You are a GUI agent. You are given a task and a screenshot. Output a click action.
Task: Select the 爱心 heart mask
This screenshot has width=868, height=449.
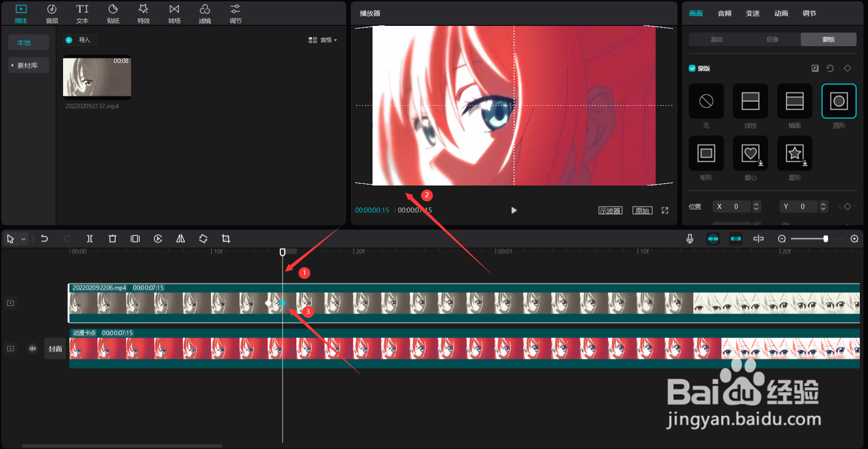(750, 153)
